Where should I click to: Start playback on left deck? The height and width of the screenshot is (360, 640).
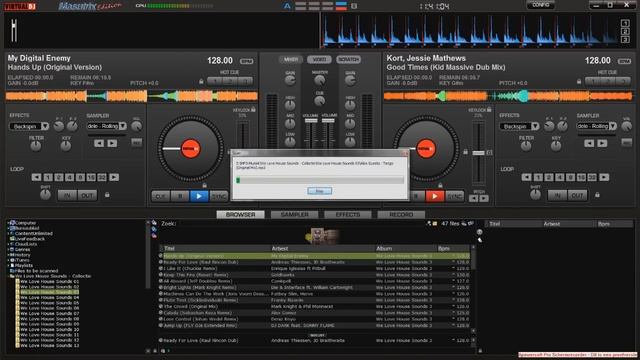point(199,196)
